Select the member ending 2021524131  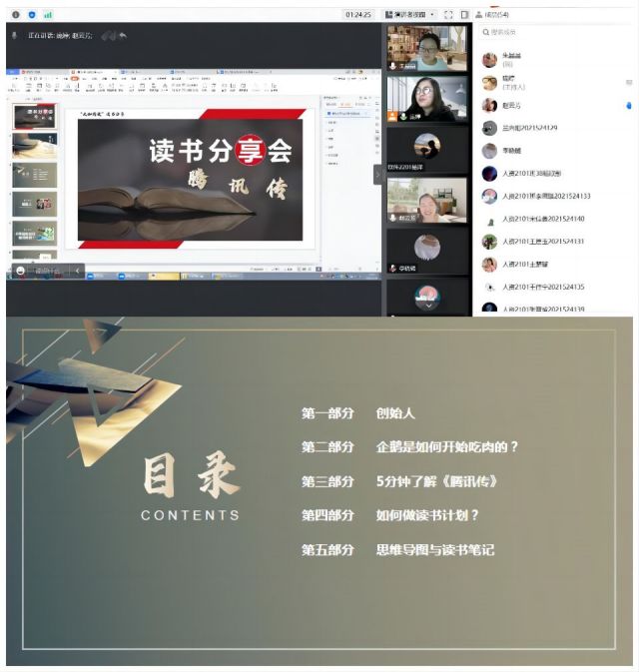tap(555, 242)
